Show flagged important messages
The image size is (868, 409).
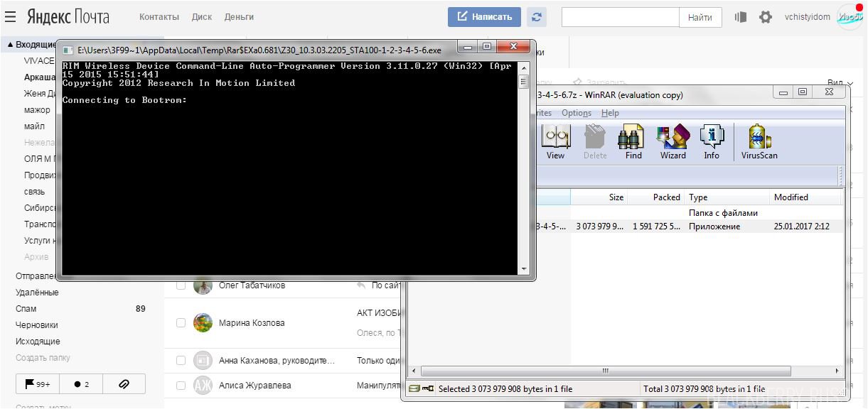tap(38, 384)
